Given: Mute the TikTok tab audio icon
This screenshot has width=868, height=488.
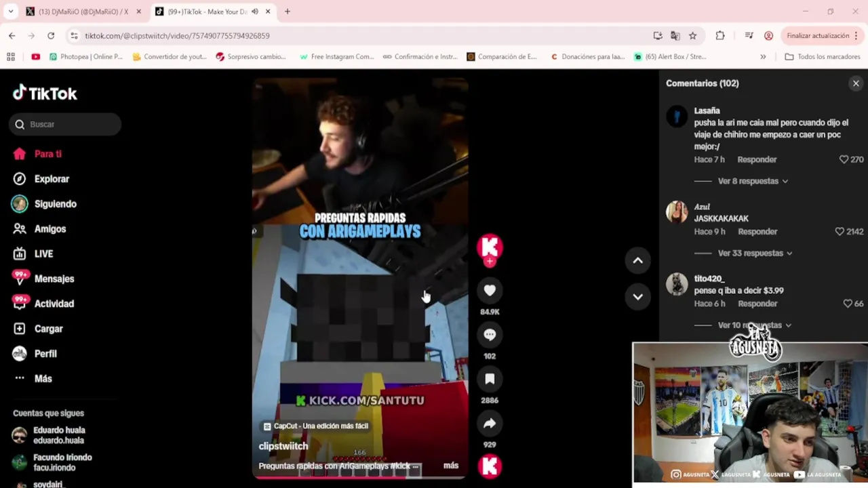Looking at the screenshot, I should click(255, 12).
